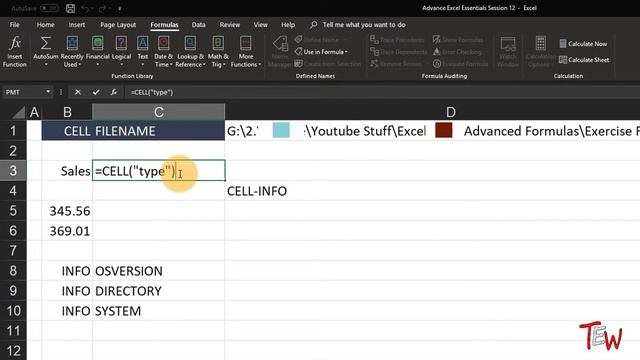
Task: Open the Watch Window
Action: 508,51
